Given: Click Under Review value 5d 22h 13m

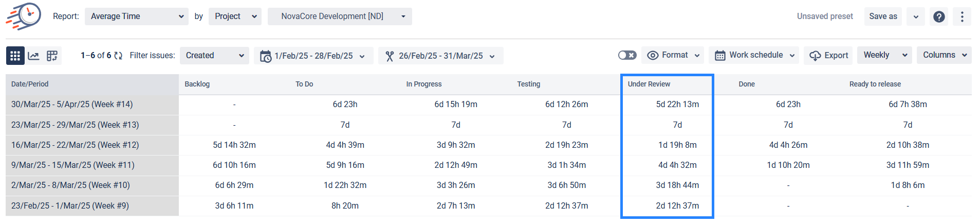Looking at the screenshot, I should (x=677, y=105).
